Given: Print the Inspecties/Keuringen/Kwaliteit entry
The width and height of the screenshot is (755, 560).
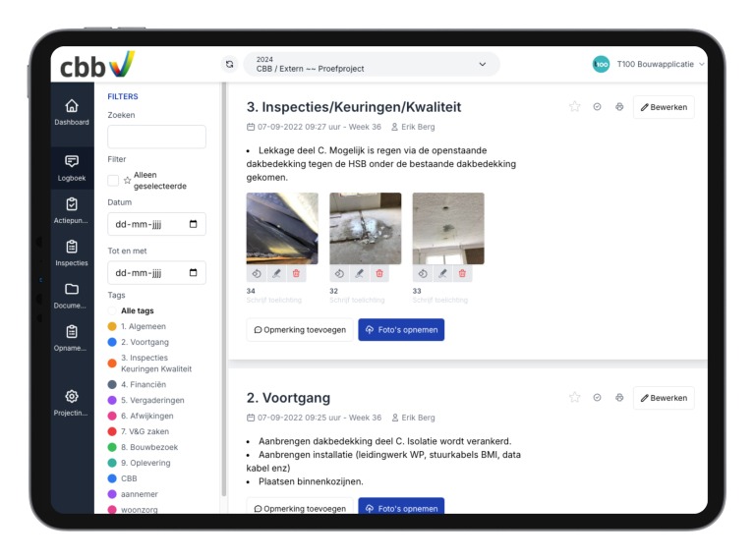Looking at the screenshot, I should (x=619, y=107).
